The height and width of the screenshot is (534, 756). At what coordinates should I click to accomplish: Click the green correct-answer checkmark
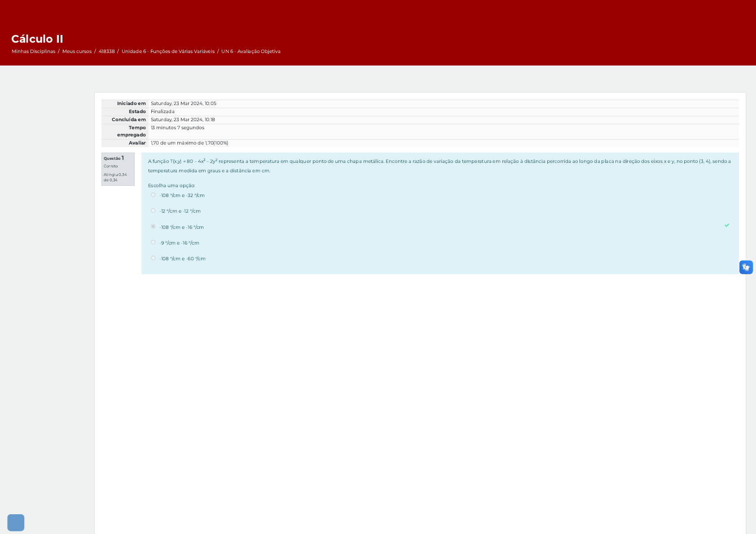(x=726, y=225)
